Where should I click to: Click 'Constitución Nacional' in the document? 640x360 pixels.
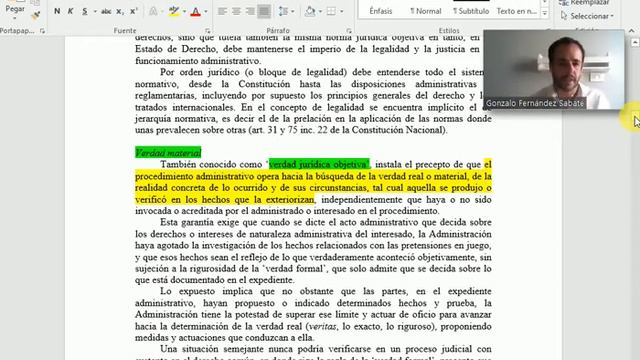pyautogui.click(x=398, y=130)
